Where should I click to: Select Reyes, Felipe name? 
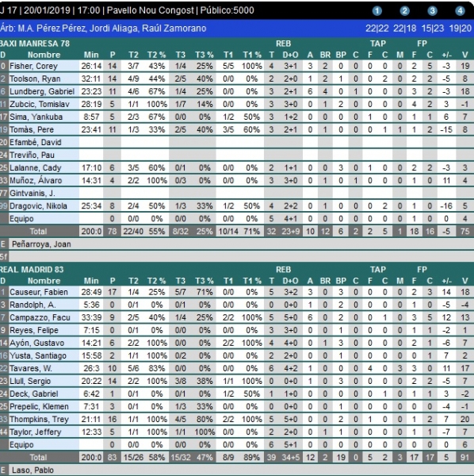[33, 331]
